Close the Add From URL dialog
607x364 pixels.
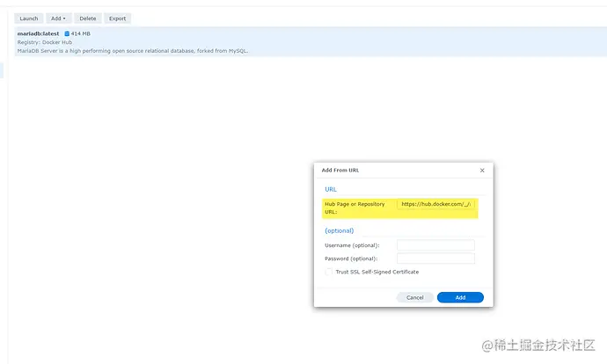(x=482, y=171)
